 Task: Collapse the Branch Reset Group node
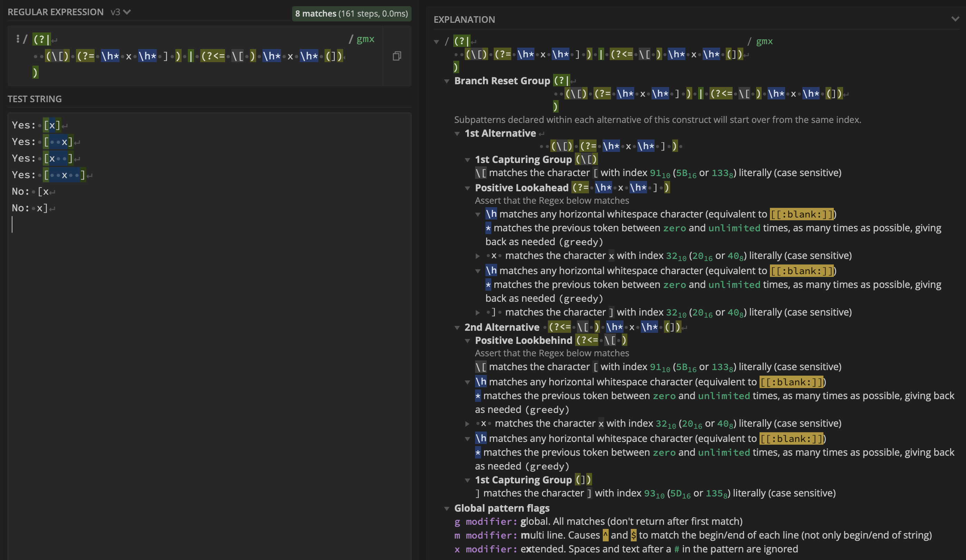447,81
